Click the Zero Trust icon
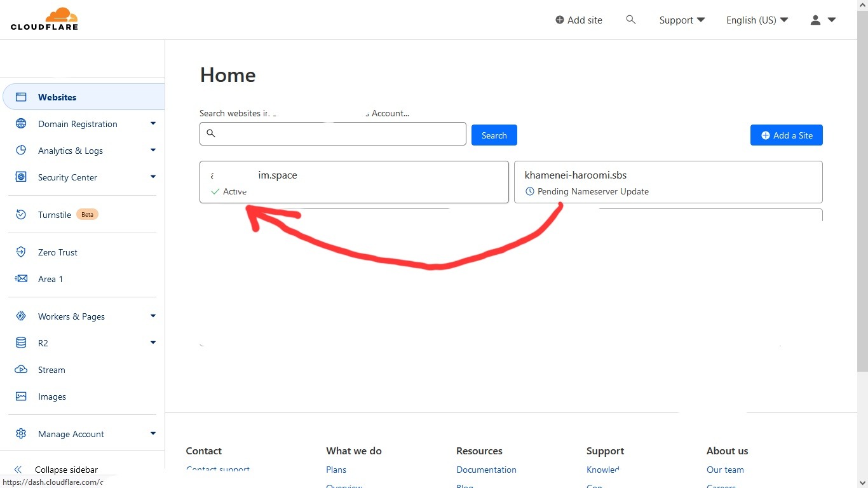The width and height of the screenshot is (868, 488). tap(21, 252)
